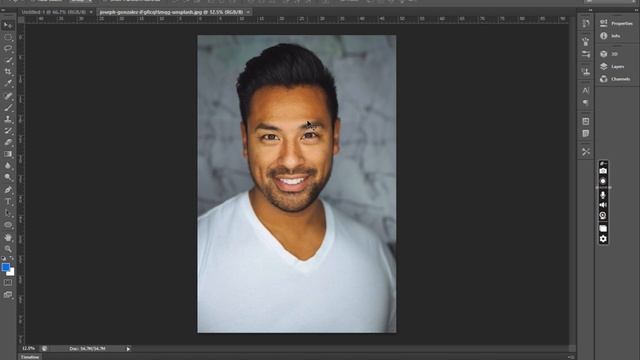Select the Dodge tool
This screenshot has width=640, height=360.
[x=8, y=177]
